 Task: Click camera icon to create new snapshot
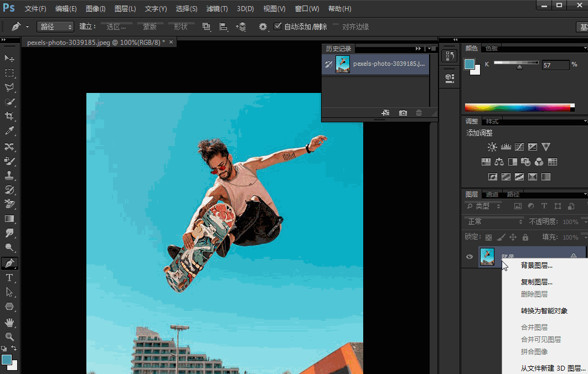click(403, 113)
